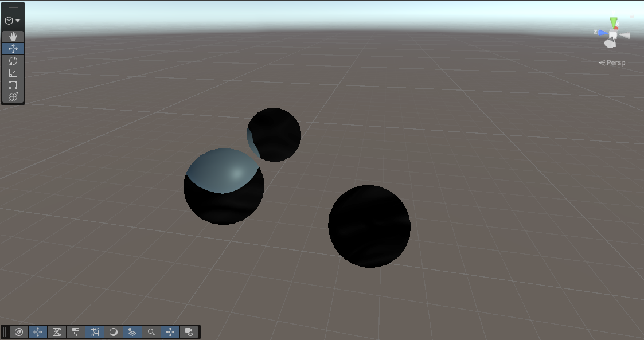The width and height of the screenshot is (644, 340).
Task: Click the tools overlay top grip handle
Action: point(13,6)
